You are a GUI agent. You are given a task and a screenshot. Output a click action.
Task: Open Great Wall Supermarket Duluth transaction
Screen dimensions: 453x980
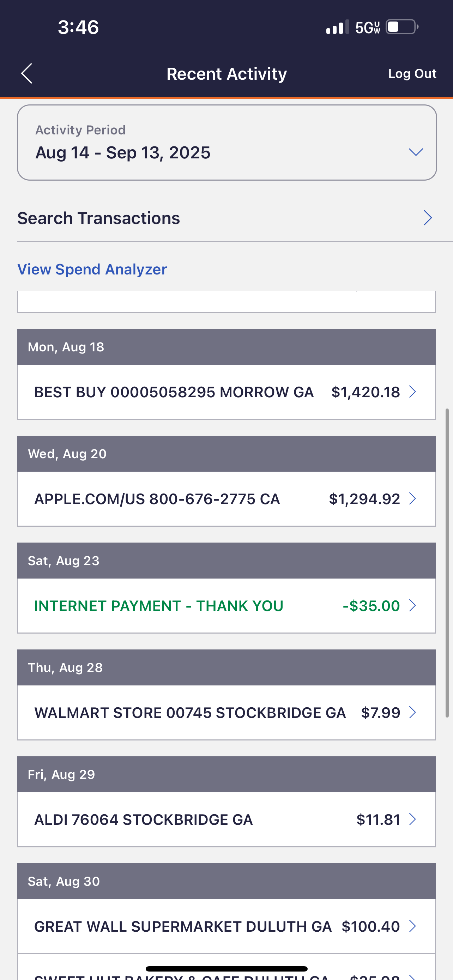point(182,927)
